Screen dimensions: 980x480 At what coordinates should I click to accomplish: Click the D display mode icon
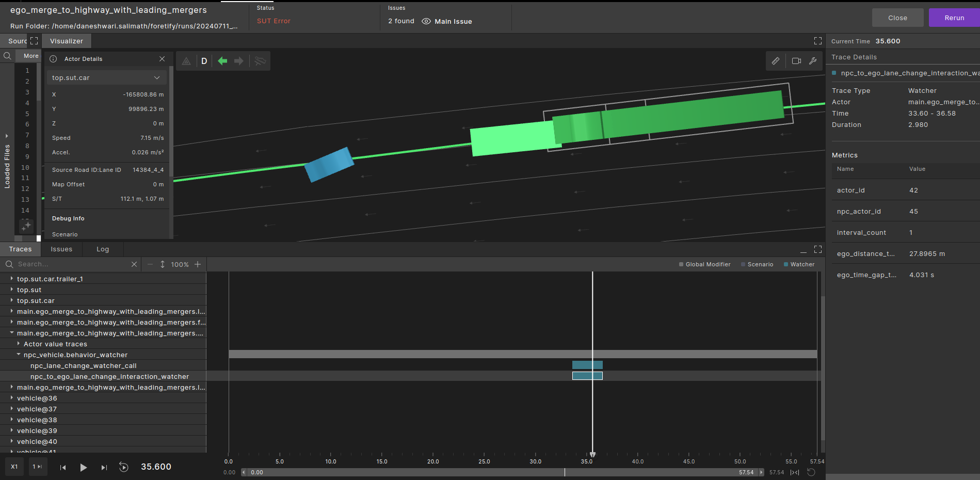tap(204, 61)
